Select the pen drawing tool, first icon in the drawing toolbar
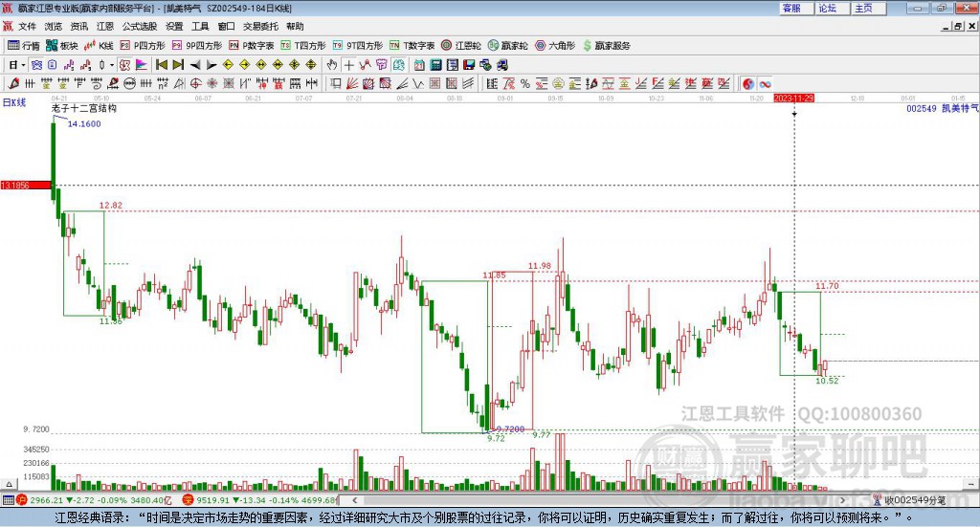Viewport: 980px width, 527px height. [13, 83]
